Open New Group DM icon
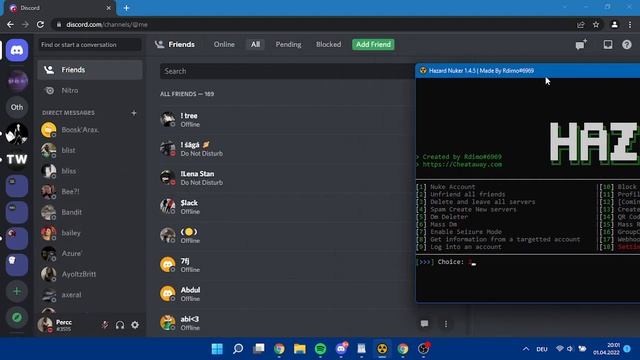 (x=581, y=44)
